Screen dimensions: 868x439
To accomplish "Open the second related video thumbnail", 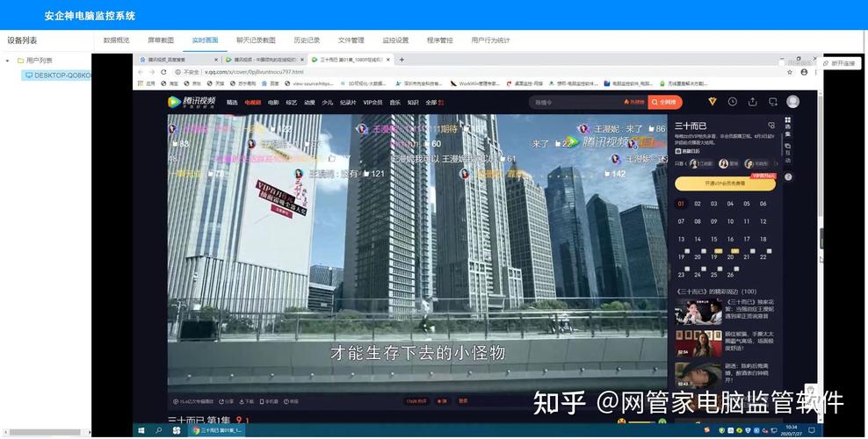I will (698, 344).
